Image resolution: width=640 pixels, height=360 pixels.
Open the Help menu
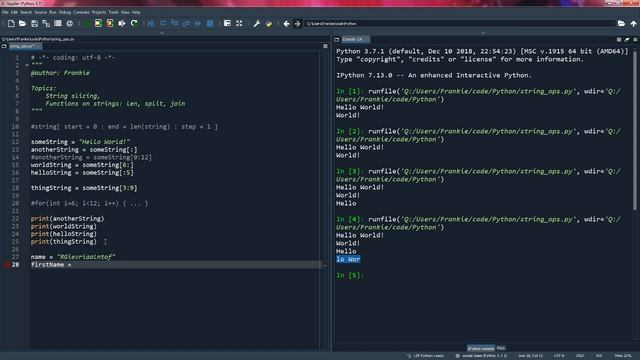pos(136,12)
